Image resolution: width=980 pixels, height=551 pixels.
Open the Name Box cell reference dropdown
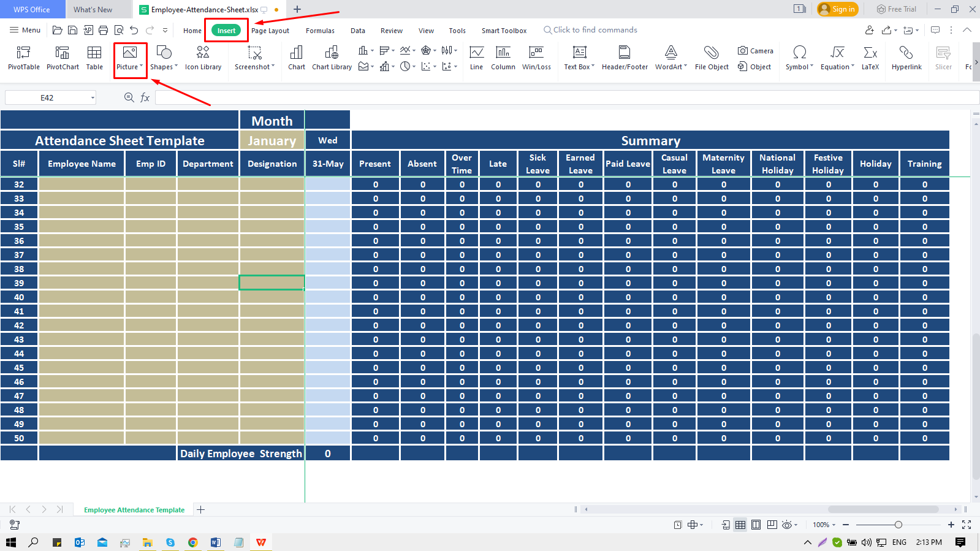pyautogui.click(x=93, y=97)
